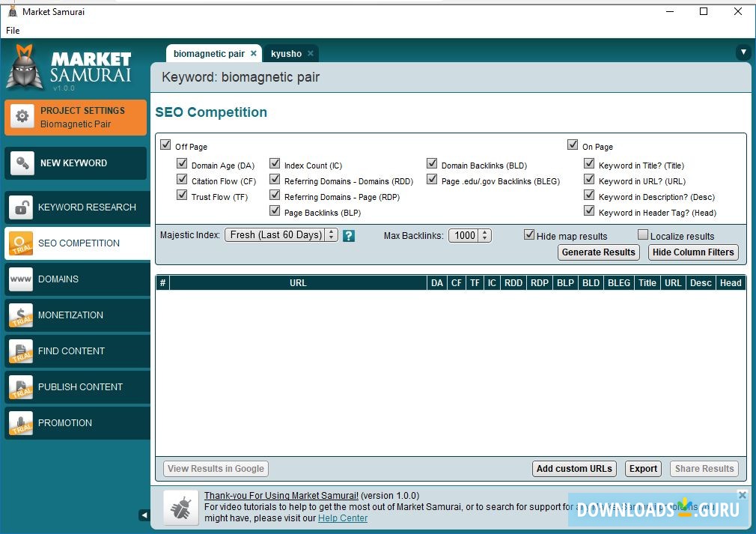Screen dimensions: 756x534
Task: Uncheck Index Count (IC)
Action: coord(275,163)
